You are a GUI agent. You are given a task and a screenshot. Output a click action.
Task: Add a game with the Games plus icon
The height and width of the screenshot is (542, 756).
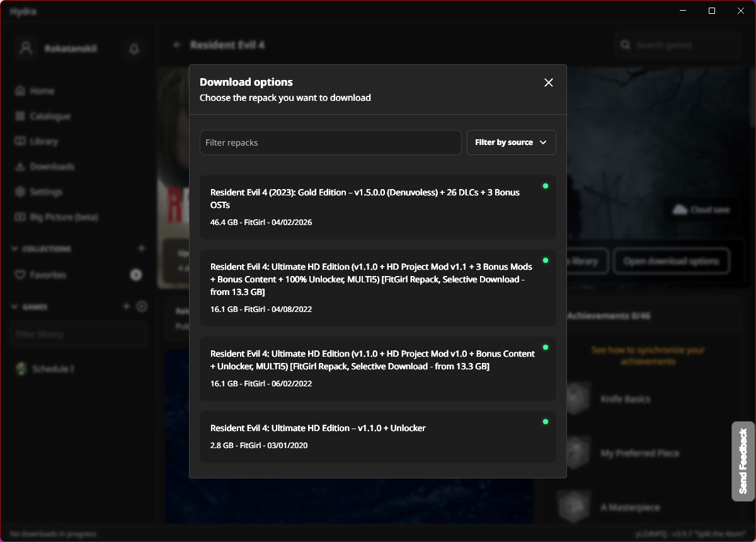click(x=126, y=306)
